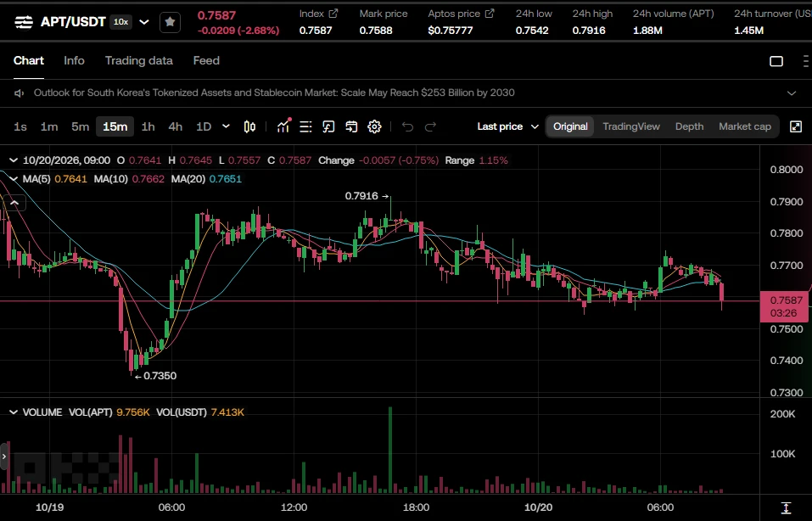This screenshot has width=812, height=521.
Task: Open the candlestick chart type icon
Action: point(249,127)
